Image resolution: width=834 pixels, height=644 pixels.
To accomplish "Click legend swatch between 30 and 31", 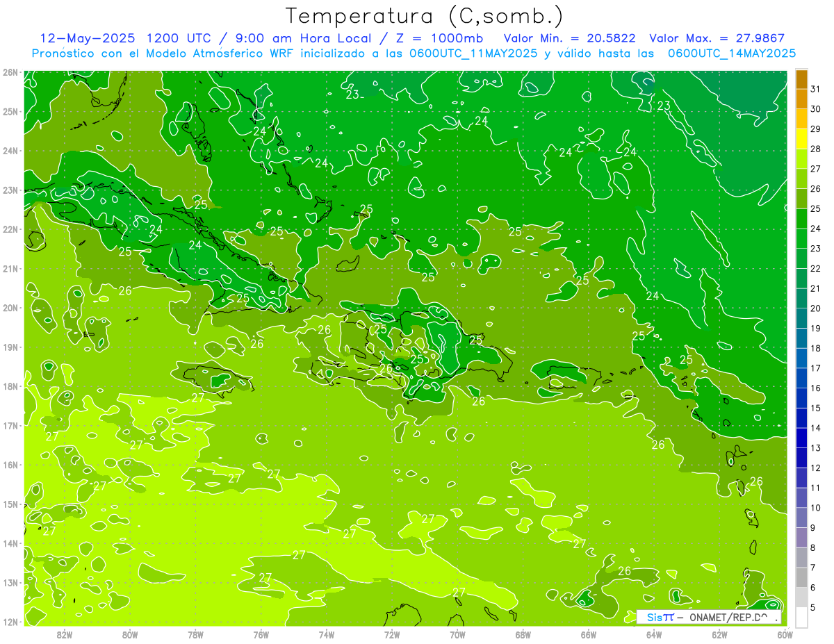I will click(801, 99).
